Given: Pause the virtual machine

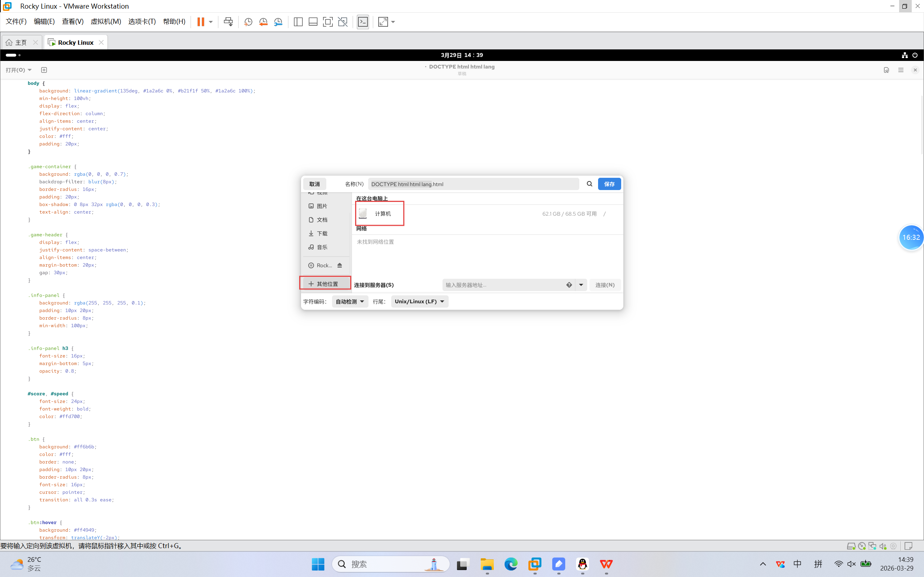Looking at the screenshot, I should (200, 22).
